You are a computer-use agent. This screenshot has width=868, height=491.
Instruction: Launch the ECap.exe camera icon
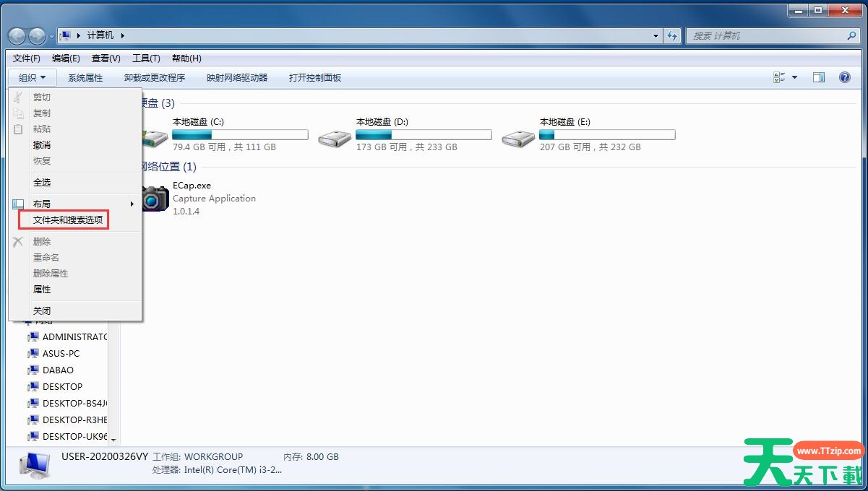(154, 198)
